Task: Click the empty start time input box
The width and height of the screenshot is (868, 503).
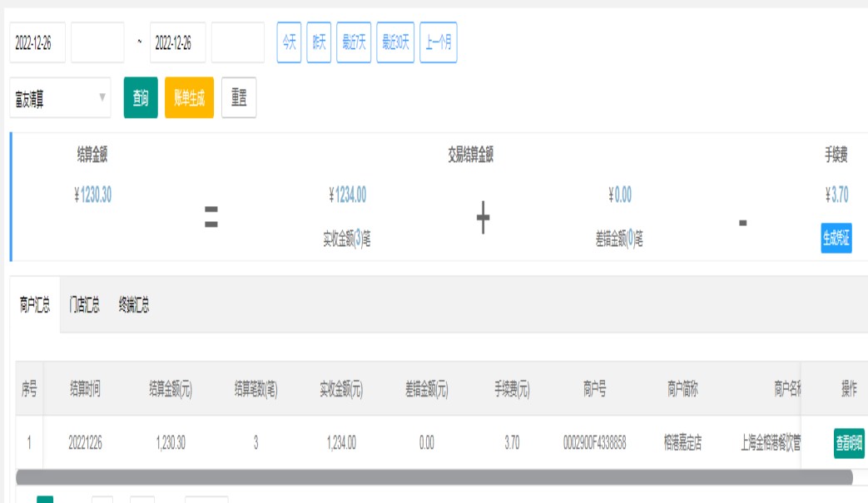Action: coord(97,43)
